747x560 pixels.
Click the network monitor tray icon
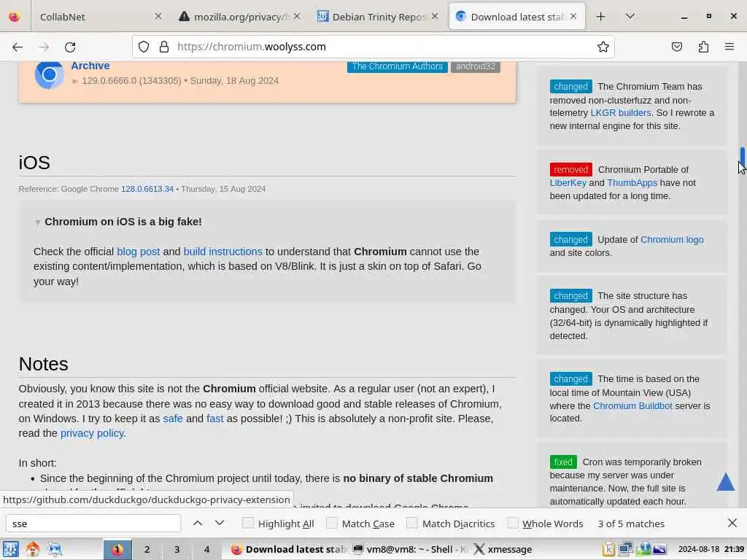tap(625, 549)
